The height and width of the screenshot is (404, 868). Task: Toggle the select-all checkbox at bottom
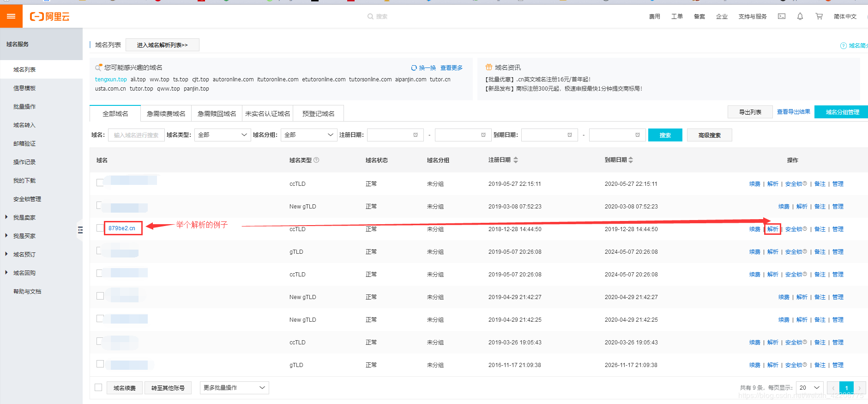(x=98, y=387)
